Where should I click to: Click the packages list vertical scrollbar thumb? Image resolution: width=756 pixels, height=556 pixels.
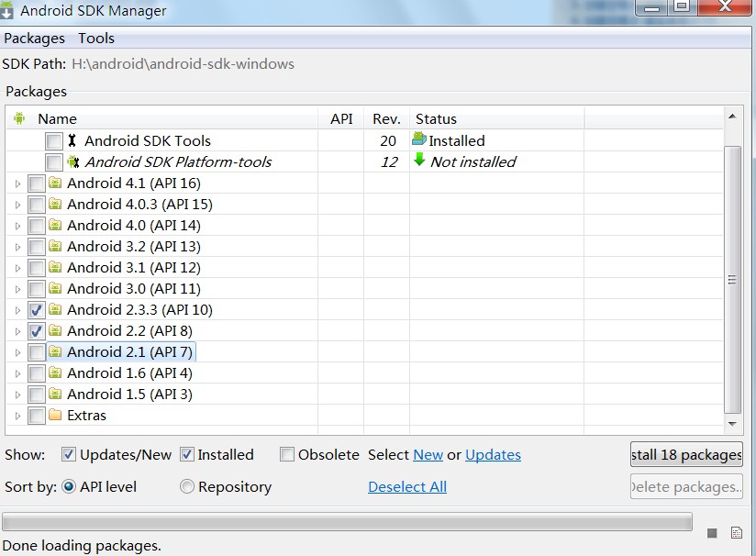point(732,280)
